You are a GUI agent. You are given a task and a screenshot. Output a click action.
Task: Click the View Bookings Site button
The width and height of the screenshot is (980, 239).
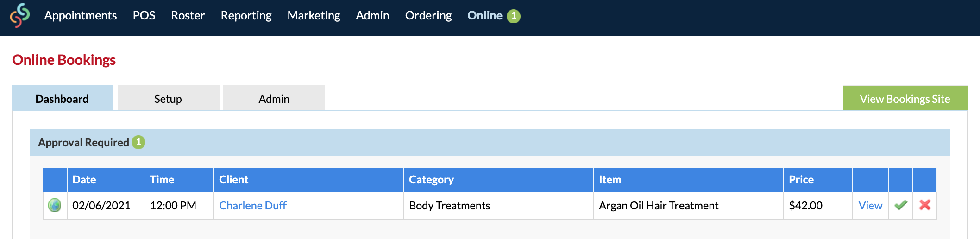tap(905, 99)
